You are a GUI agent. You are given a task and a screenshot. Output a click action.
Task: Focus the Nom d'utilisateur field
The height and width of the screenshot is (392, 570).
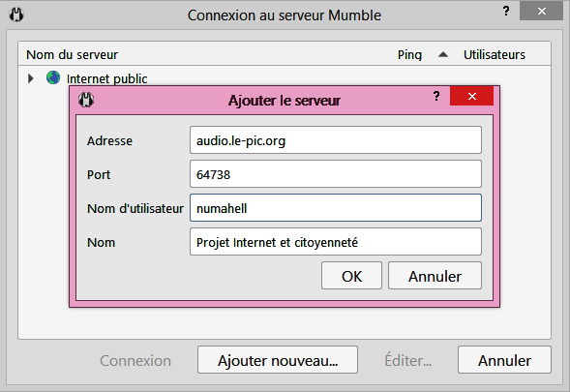(x=336, y=208)
